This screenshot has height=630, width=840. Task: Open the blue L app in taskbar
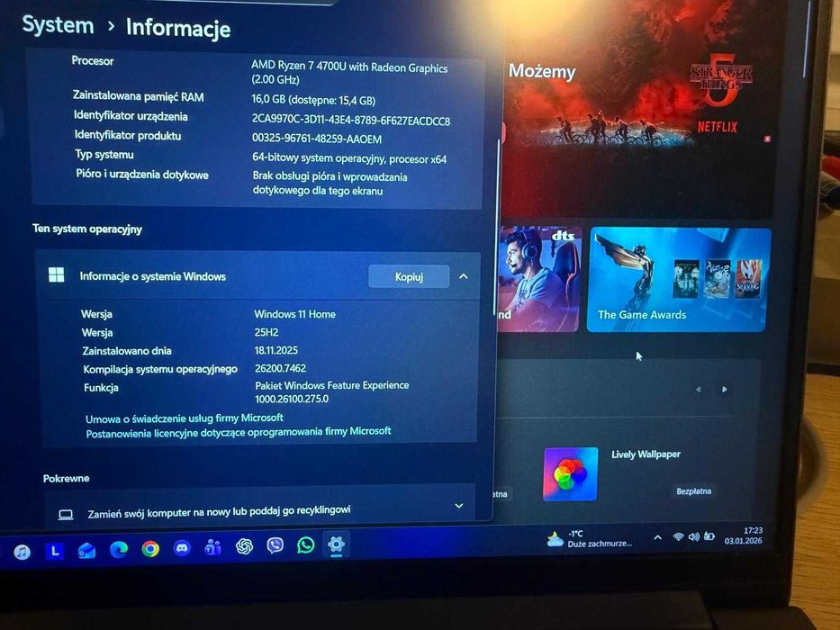[x=54, y=551]
